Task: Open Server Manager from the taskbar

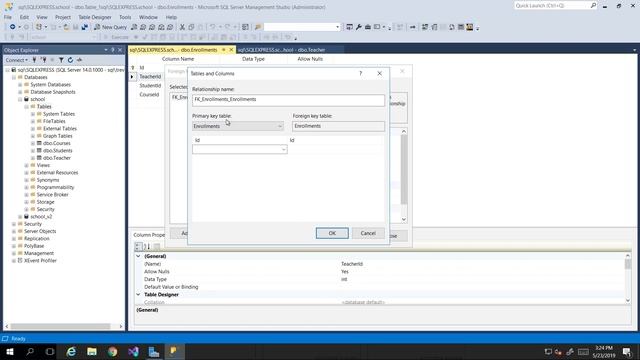Action: tap(153, 351)
